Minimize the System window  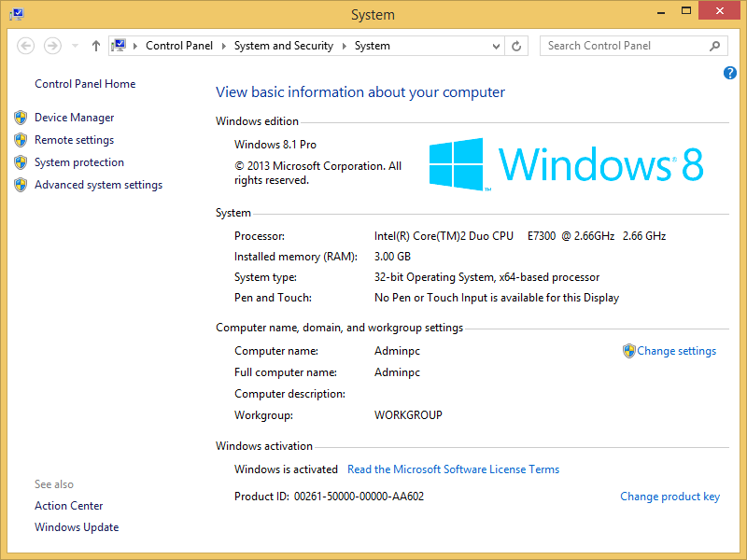pyautogui.click(x=660, y=11)
